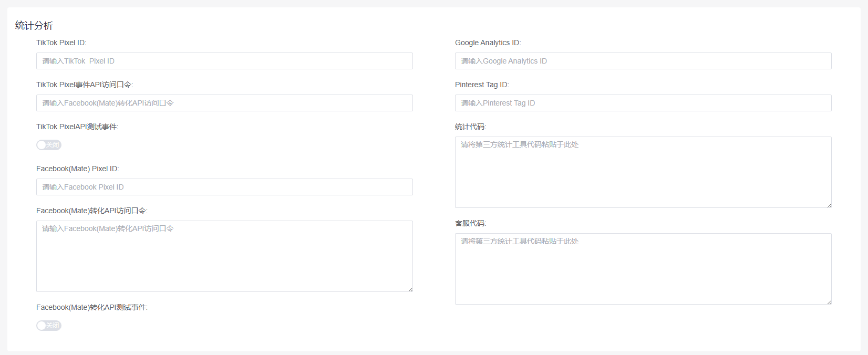The image size is (868, 355).
Task: Click the 'Google Analytics ID:' label text
Action: coord(488,43)
